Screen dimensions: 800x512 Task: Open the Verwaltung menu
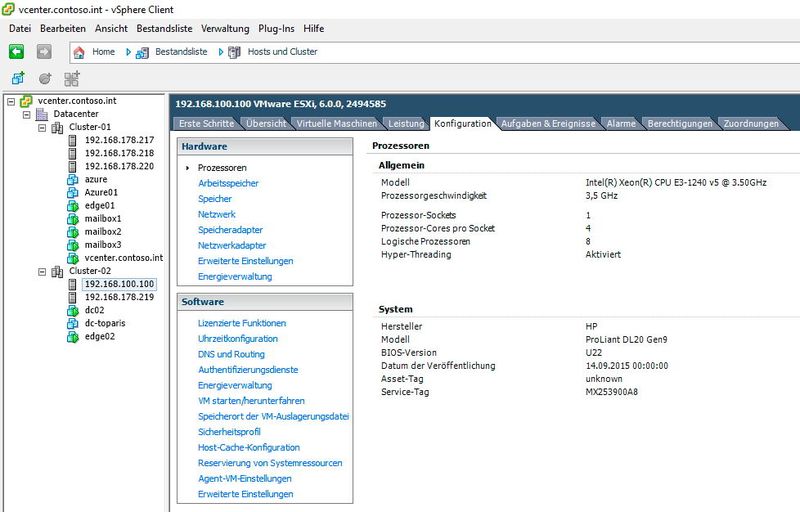[x=225, y=29]
